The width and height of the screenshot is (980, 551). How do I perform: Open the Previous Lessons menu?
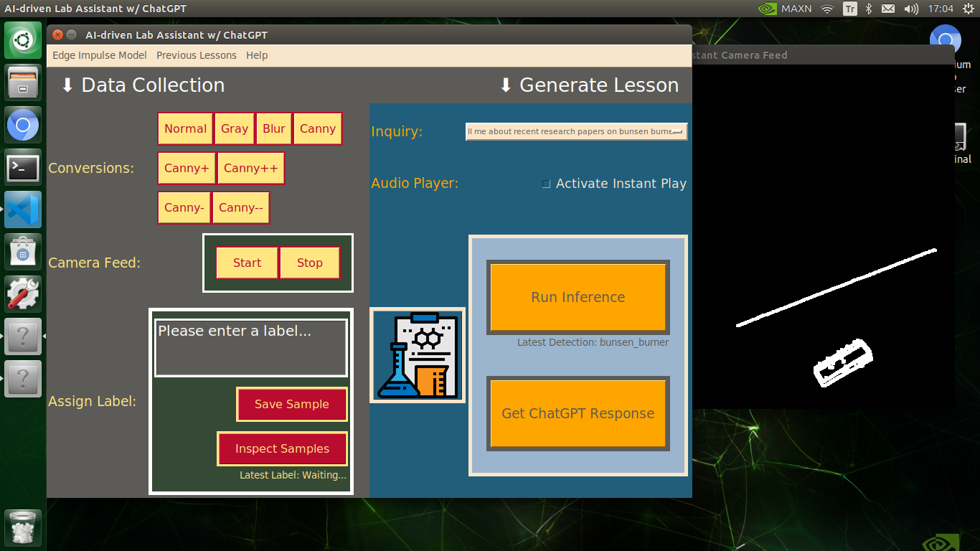pos(197,55)
